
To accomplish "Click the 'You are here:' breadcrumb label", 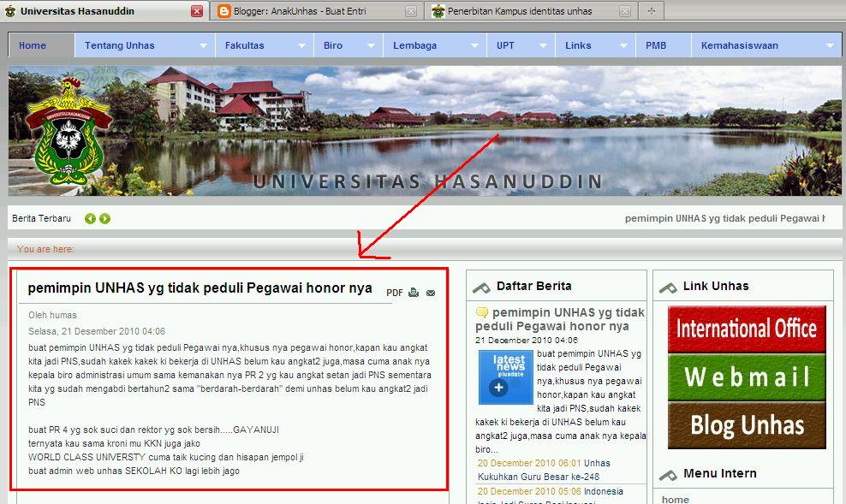I will [46, 249].
